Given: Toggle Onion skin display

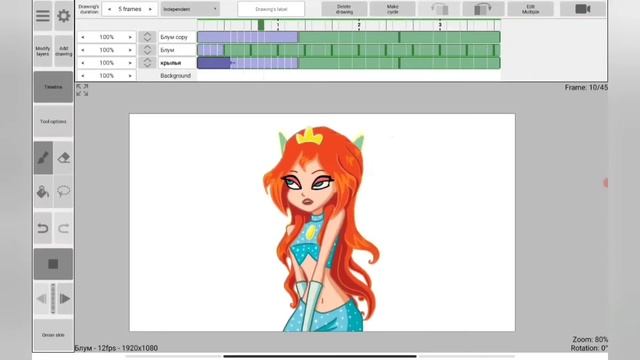Looking at the screenshot, I should 53,335.
